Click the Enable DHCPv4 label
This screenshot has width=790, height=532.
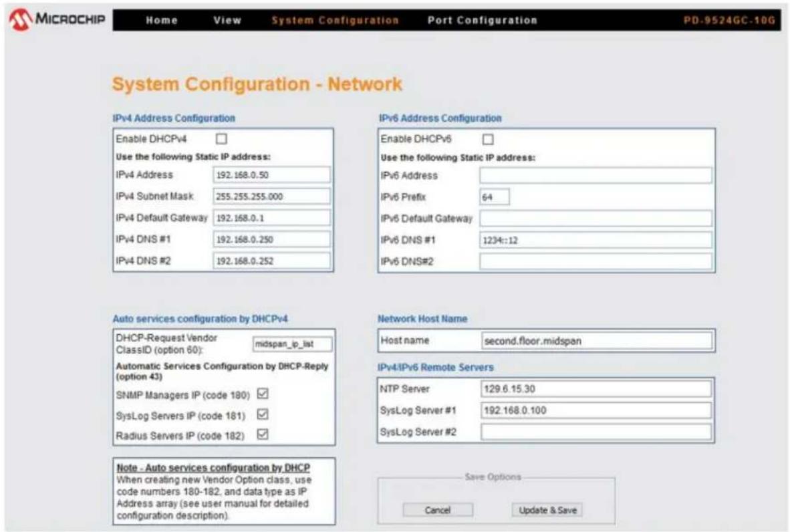151,138
